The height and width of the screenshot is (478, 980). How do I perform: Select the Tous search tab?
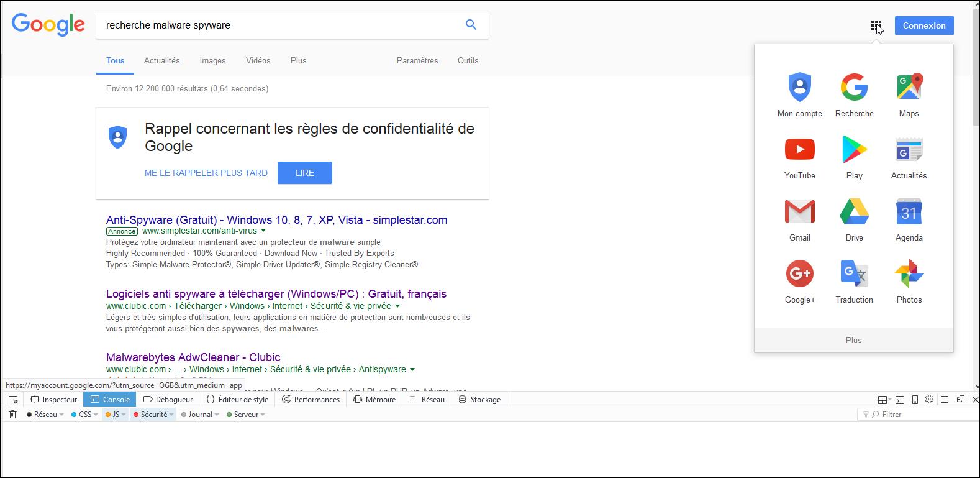(x=116, y=60)
